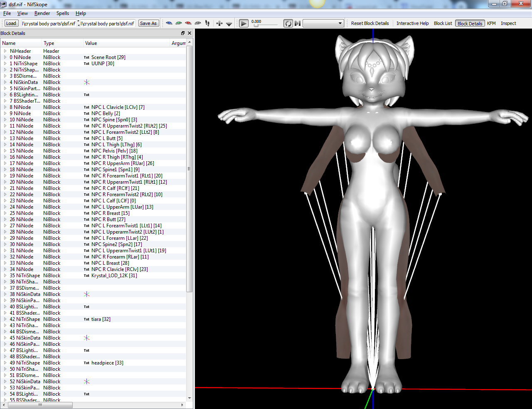Close the Block Details panel
532x409 pixels.
coord(190,33)
